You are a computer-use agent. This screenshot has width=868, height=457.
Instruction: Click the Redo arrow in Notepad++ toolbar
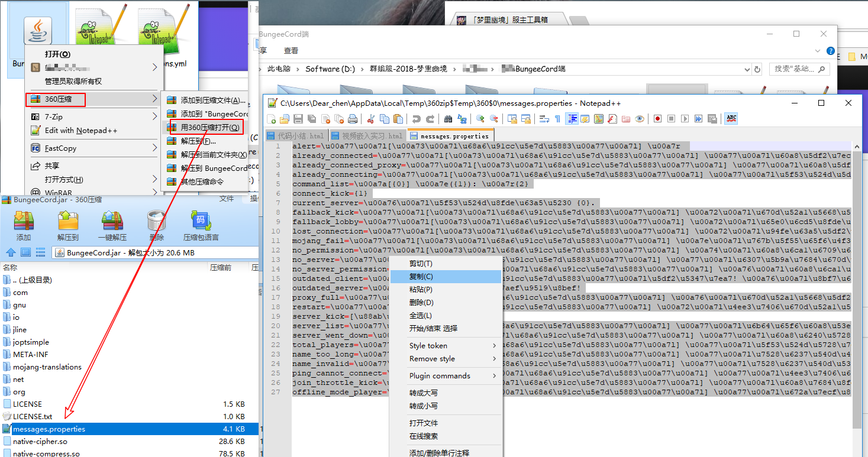[429, 119]
